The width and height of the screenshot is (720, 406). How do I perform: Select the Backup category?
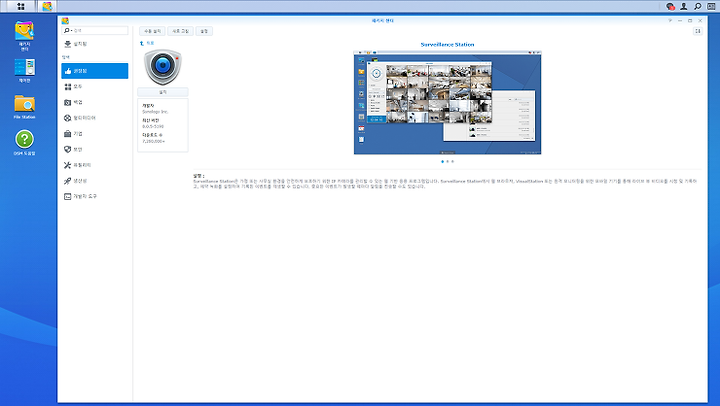[x=95, y=102]
